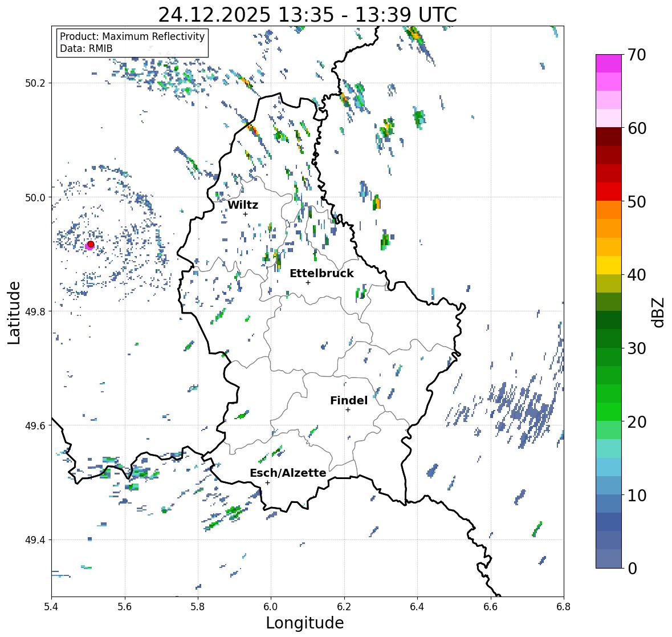Click the 49.6 latitude tick label
This screenshot has height=637, width=672.
pos(35,425)
